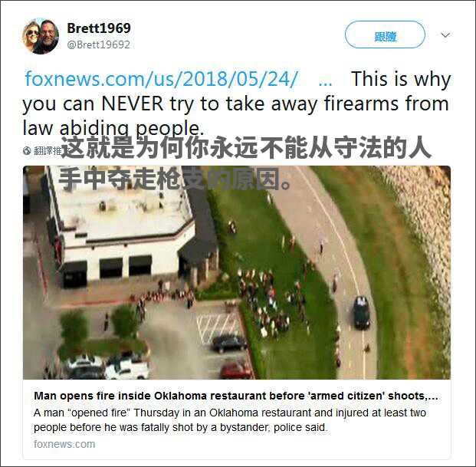The width and height of the screenshot is (476, 467).
Task: Expand the tweet options chevron
Action: (x=445, y=35)
